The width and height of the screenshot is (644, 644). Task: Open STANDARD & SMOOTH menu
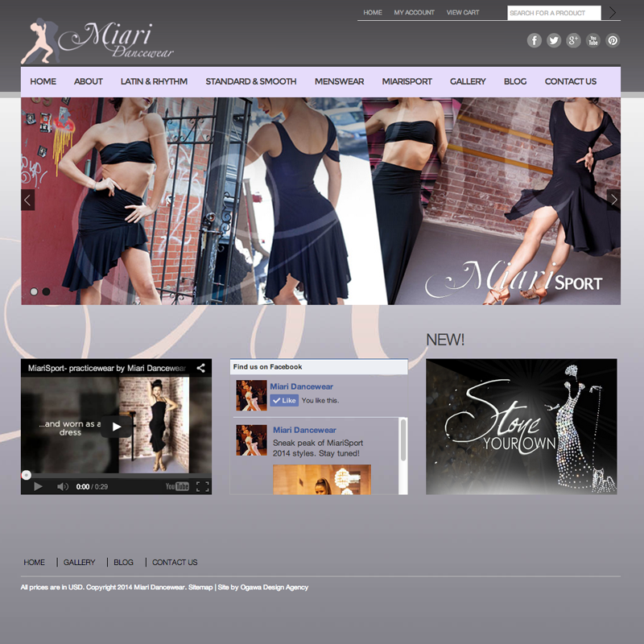tap(251, 81)
